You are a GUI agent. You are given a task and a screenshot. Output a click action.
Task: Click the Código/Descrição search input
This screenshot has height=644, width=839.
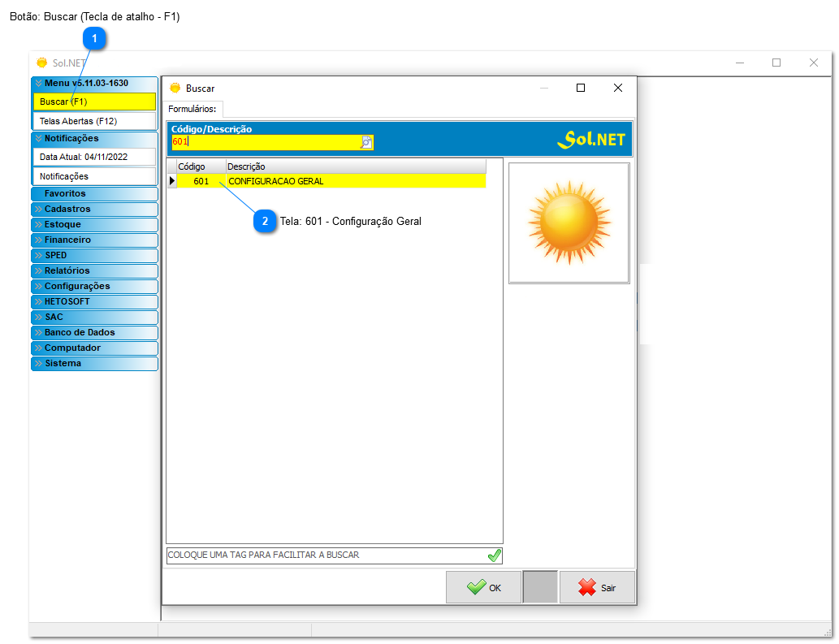click(265, 142)
